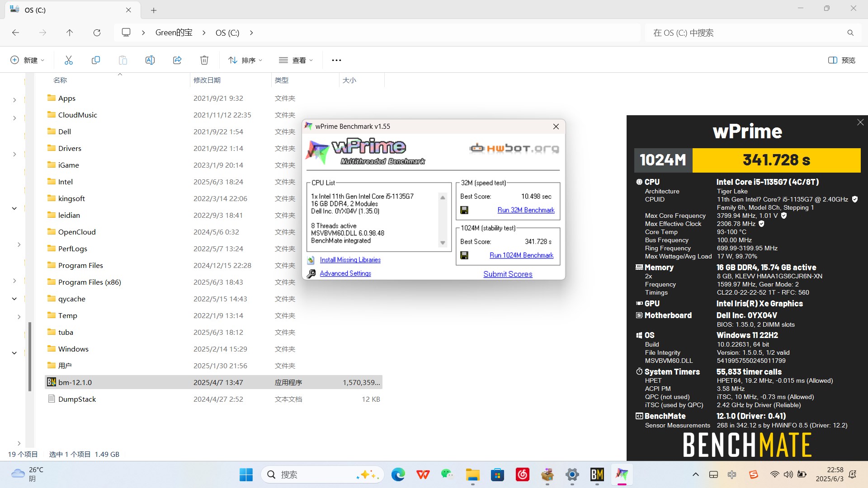Click the weather widget on taskbar

(27, 474)
